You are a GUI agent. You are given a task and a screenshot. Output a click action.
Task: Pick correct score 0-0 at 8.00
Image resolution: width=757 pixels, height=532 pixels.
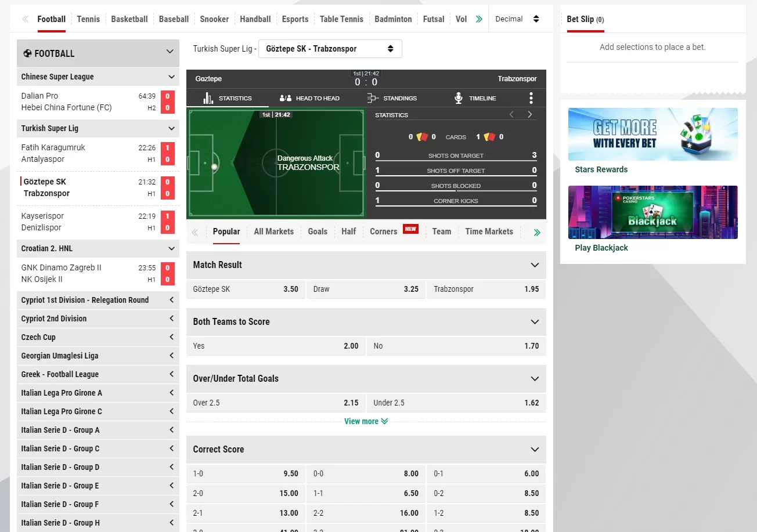coord(366,473)
